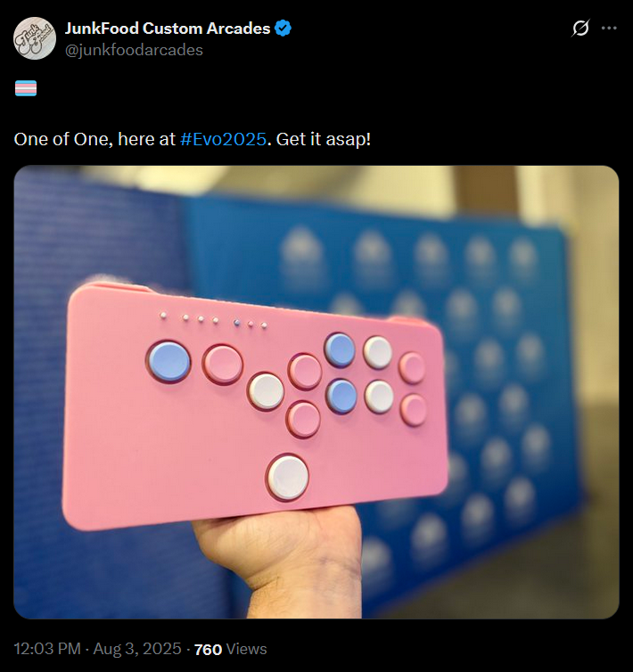Open the JunkFood Custom Arcades profile avatar
This screenshot has height=672, width=633.
pos(34,38)
